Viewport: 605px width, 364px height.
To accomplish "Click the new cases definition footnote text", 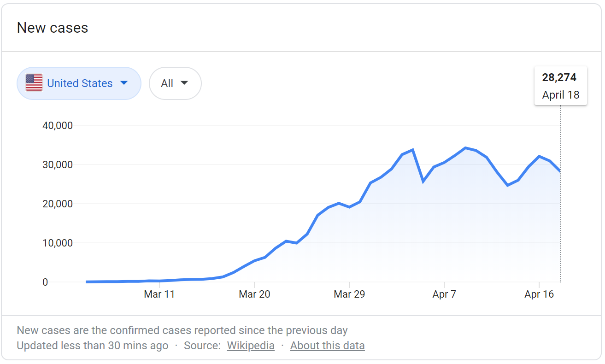I will (182, 330).
